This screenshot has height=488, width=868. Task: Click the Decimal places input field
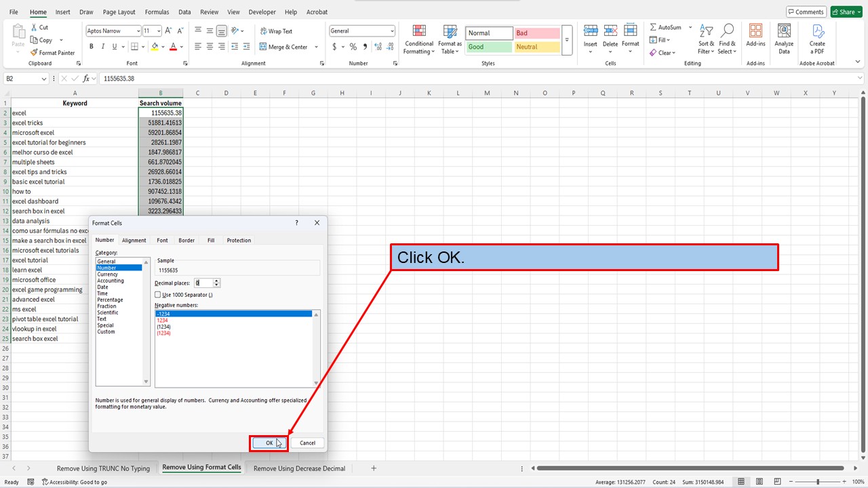click(203, 283)
